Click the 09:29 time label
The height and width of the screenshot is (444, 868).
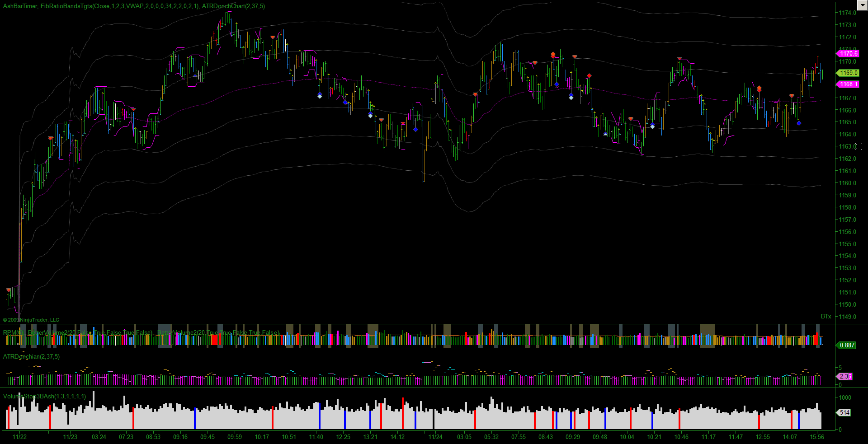point(573,437)
